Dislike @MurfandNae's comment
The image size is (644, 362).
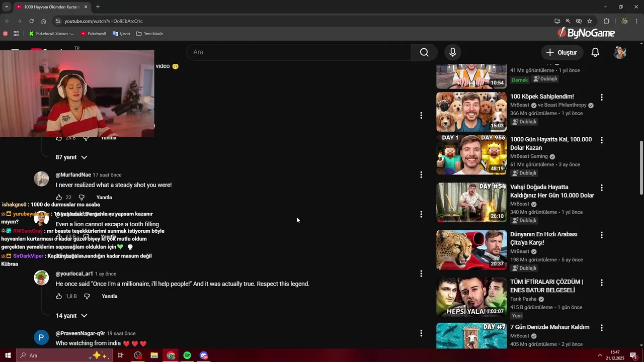pos(82,198)
